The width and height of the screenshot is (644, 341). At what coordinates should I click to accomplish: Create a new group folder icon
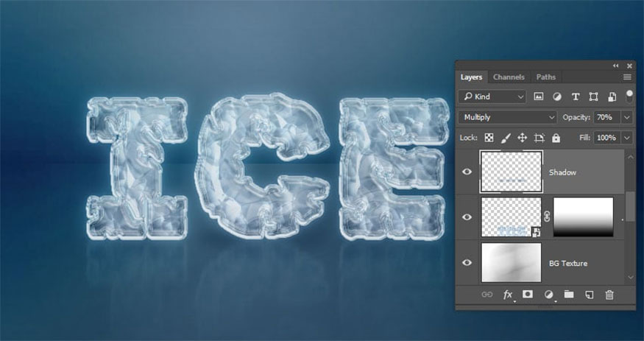pos(569,294)
